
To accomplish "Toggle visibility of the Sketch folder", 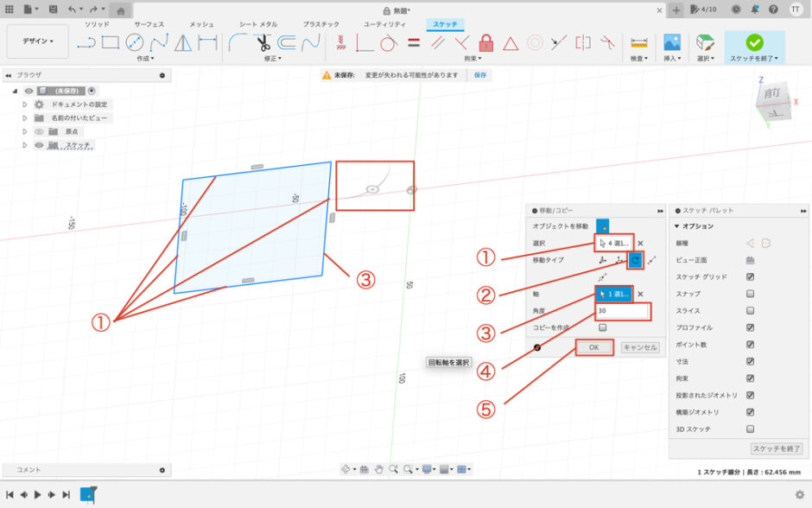I will tap(39, 145).
